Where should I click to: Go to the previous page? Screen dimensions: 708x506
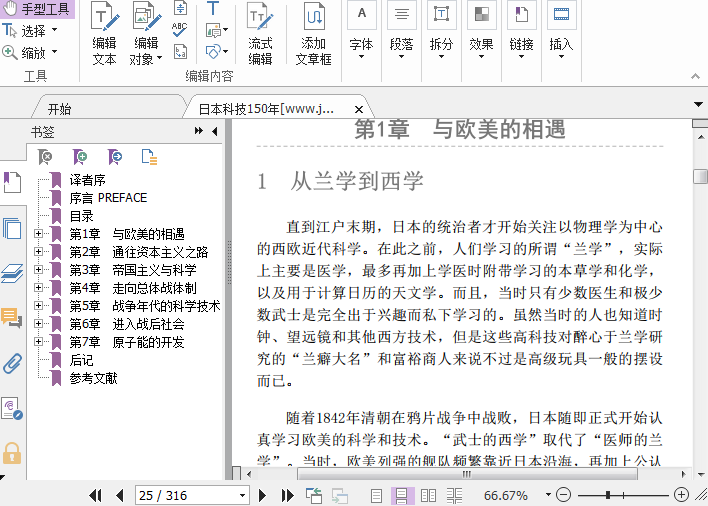click(x=120, y=496)
